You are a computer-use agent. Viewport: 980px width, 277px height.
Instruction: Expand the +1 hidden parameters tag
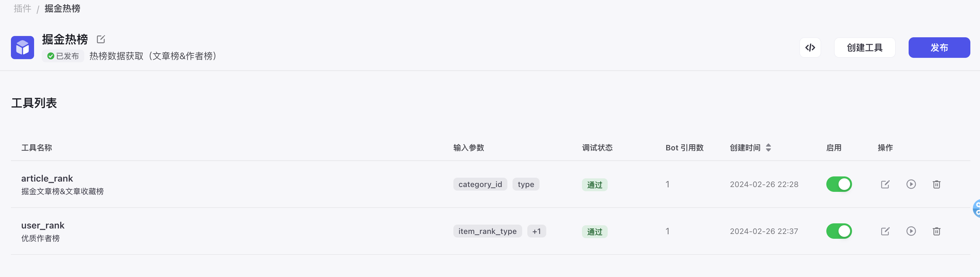click(x=536, y=231)
